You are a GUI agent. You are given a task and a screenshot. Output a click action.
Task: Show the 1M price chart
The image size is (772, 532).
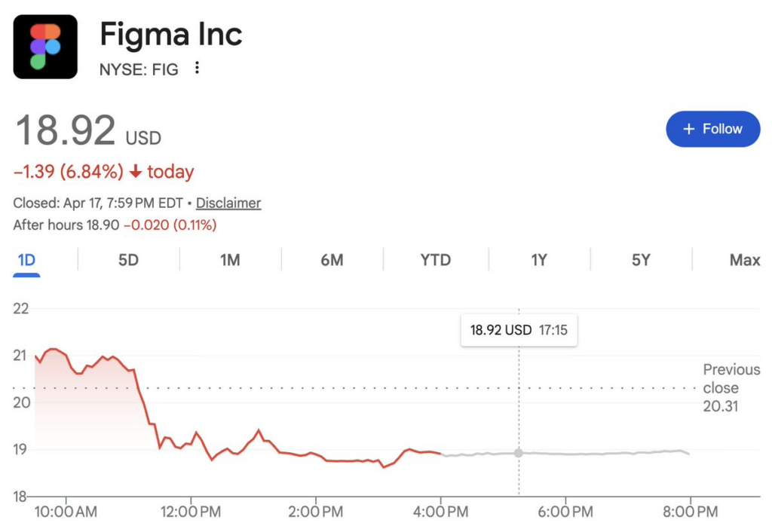(230, 260)
